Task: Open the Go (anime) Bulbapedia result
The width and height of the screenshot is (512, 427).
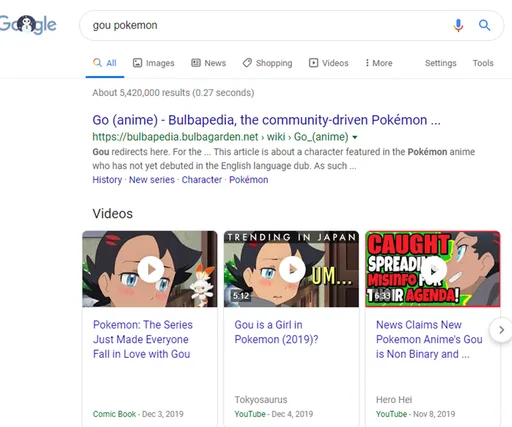Action: tap(266, 120)
